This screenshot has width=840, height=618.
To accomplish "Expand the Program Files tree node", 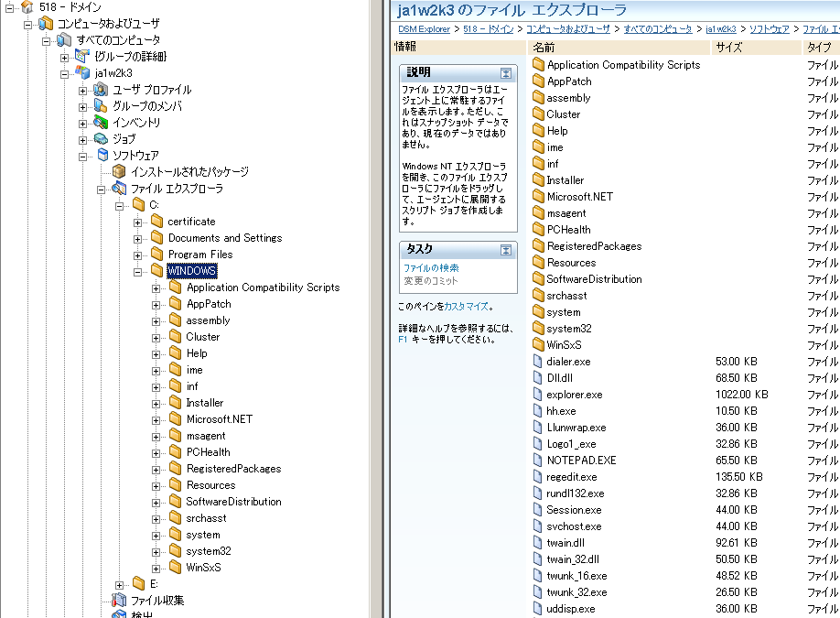I will [x=137, y=255].
